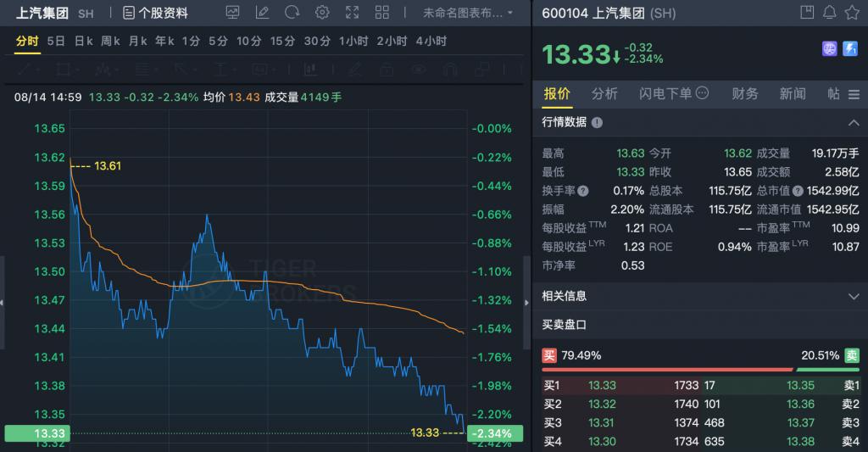Switch chart to 月k view
Screen dimensions: 868x452
coord(138,41)
